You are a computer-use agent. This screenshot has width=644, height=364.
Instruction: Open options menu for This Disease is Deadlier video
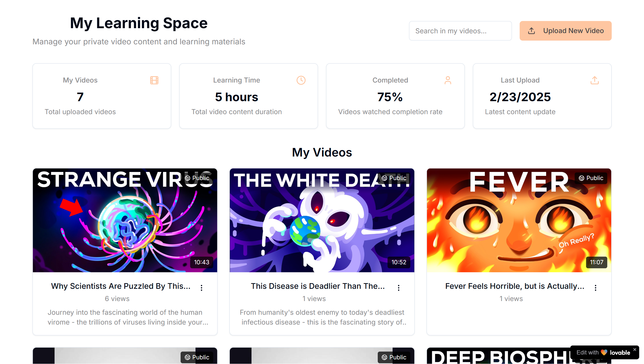pyautogui.click(x=399, y=288)
